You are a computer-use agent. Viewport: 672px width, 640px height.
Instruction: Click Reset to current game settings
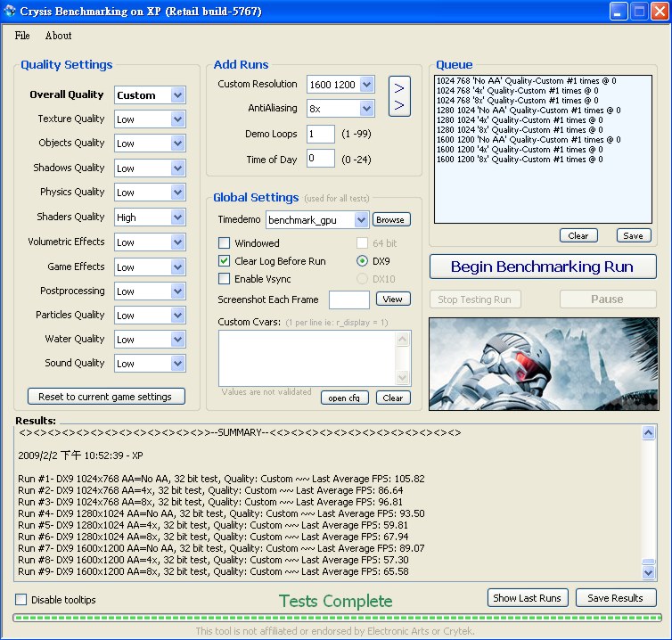click(106, 396)
